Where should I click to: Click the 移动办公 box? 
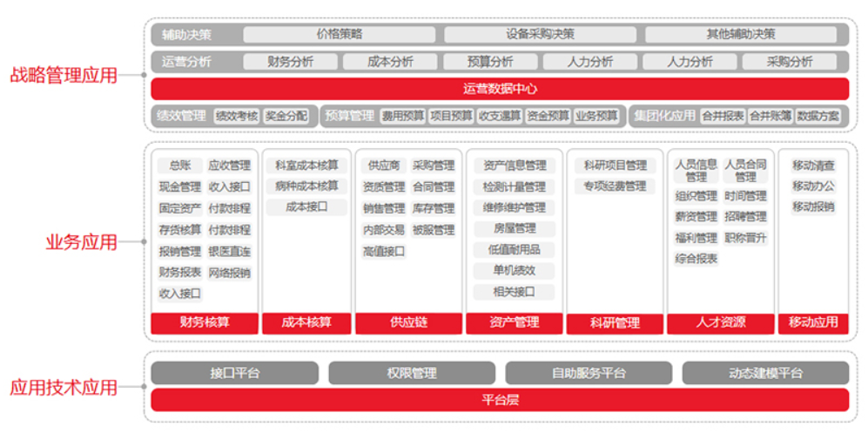(x=813, y=186)
